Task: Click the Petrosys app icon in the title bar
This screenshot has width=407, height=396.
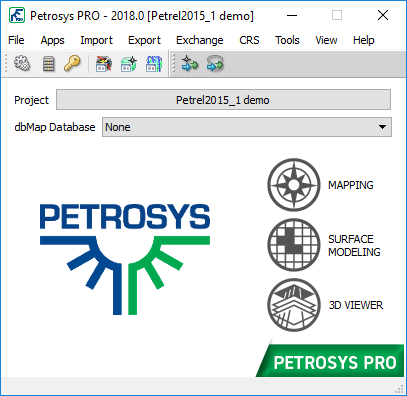Action: pyautogui.click(x=17, y=15)
